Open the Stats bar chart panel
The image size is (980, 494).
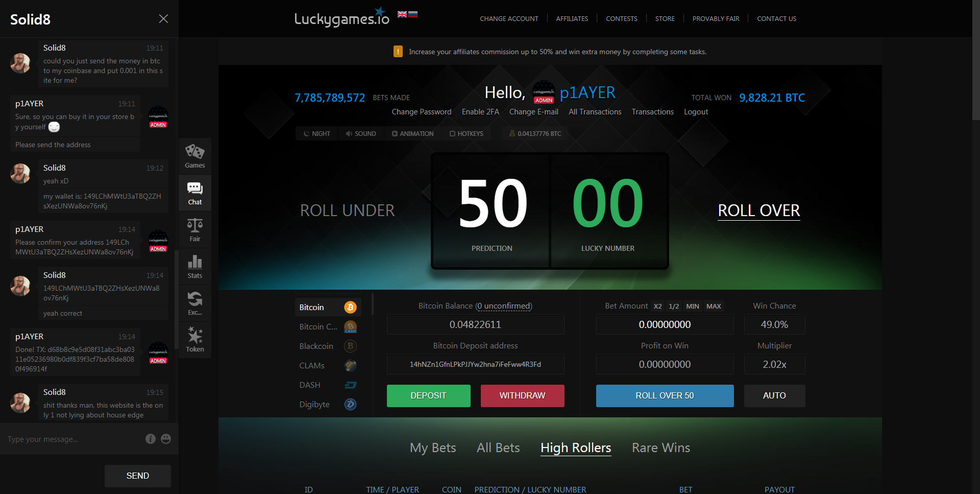coord(195,267)
